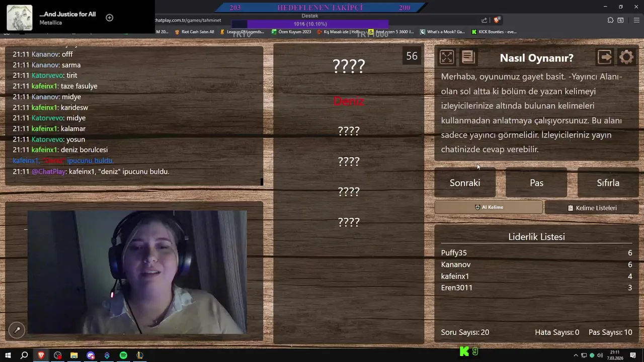Click the Pas button
This screenshot has height=362, width=644.
tap(536, 183)
